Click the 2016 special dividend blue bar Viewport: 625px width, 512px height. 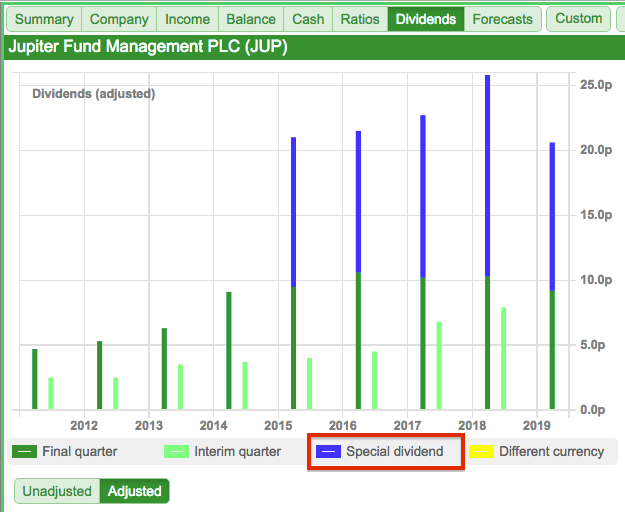[x=358, y=202]
